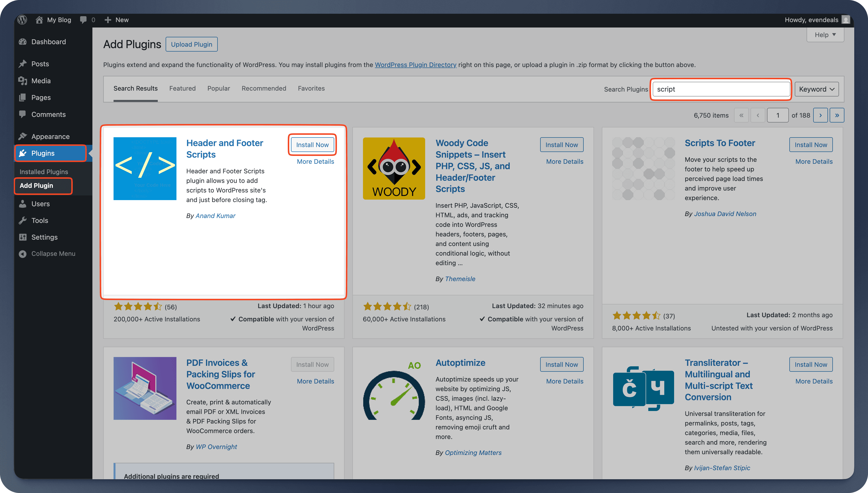The width and height of the screenshot is (868, 493).
Task: Install the Header and Footer Scripts plugin
Action: (312, 145)
